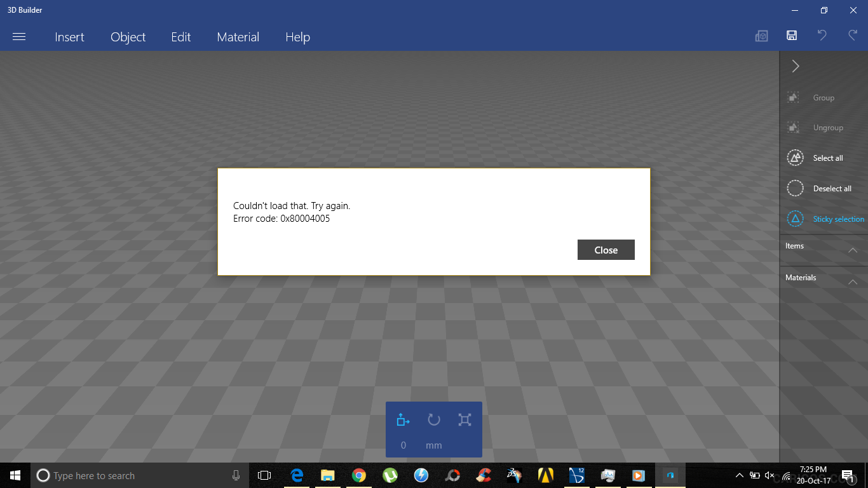Click the Group icon in the side panel

[794, 98]
